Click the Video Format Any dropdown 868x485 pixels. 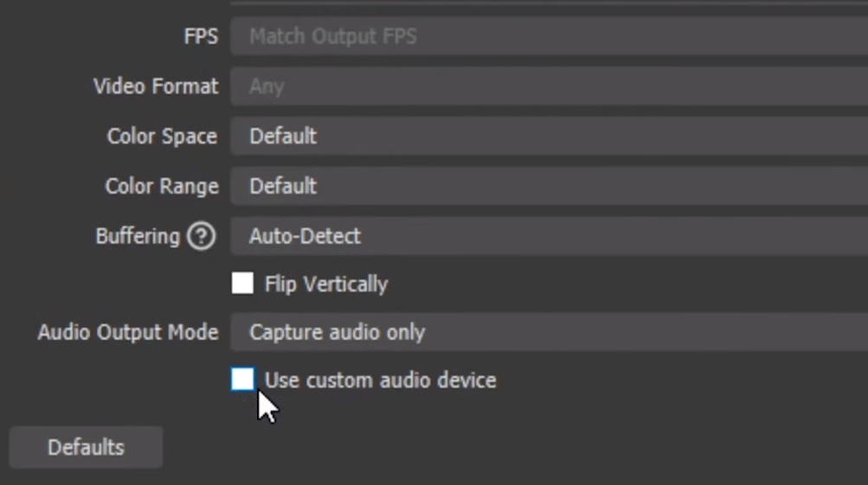click(549, 86)
